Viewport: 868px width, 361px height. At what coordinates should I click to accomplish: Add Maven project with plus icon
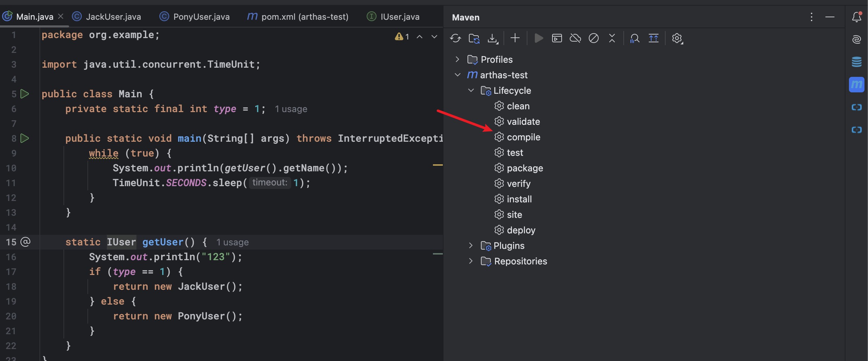click(515, 38)
